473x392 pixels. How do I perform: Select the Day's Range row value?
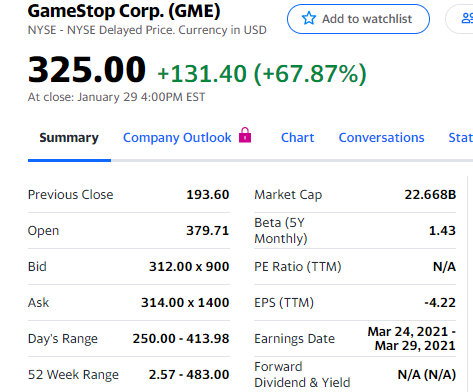pos(181,339)
